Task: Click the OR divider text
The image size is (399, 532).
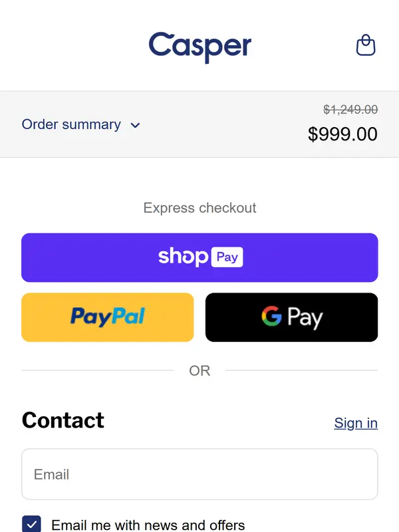Action: pos(199,370)
